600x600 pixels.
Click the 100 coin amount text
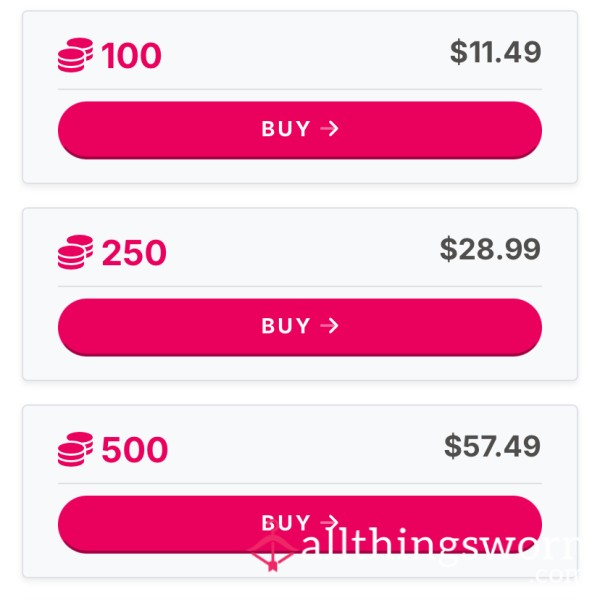pyautogui.click(x=131, y=56)
